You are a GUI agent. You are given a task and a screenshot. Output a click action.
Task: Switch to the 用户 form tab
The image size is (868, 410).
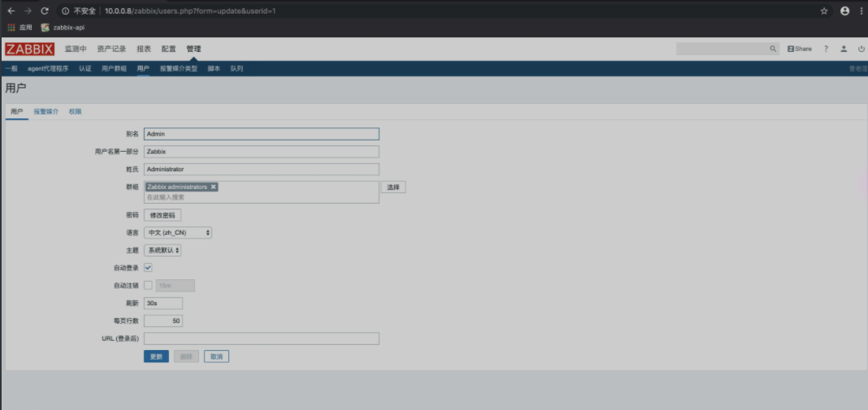[17, 111]
